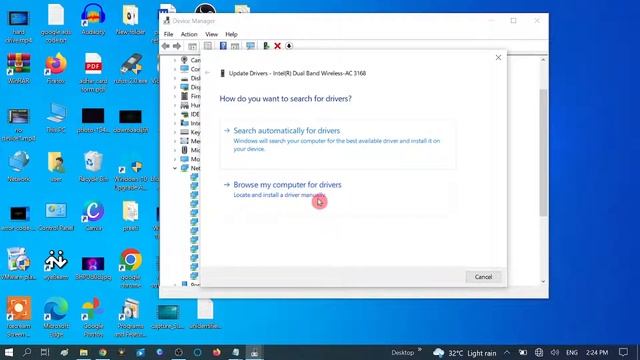This screenshot has height=360, width=640.
Task: Select the adhar card form PDF icon
Action: coord(93,72)
